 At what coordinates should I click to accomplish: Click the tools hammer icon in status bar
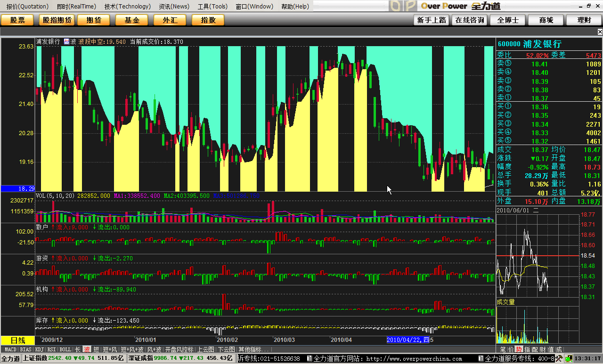[559, 358]
